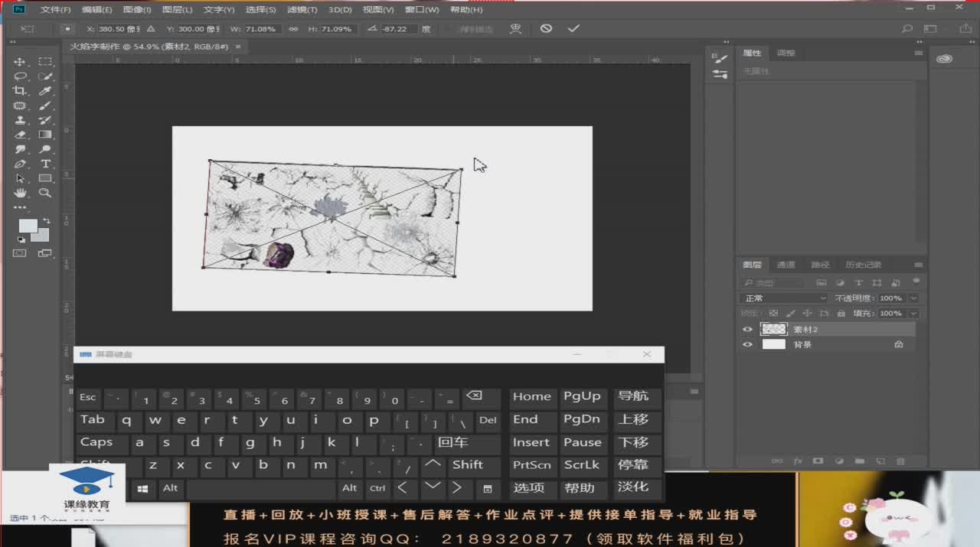The height and width of the screenshot is (547, 980).
Task: Open the Properties panel options menu
Action: (918, 53)
